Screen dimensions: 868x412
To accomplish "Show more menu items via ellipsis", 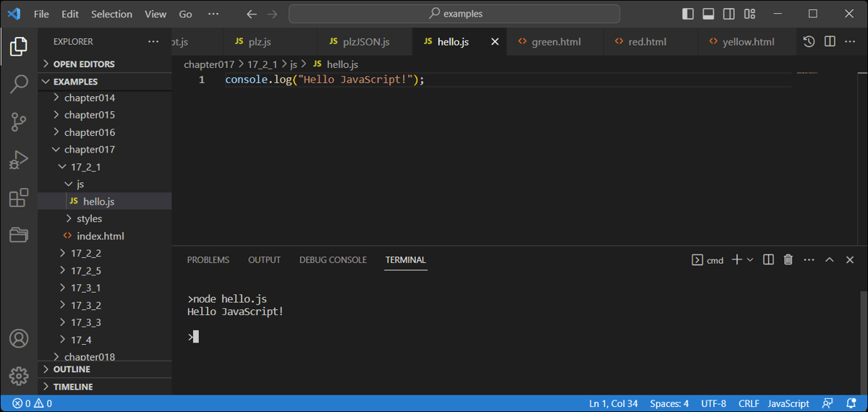I will pos(213,14).
